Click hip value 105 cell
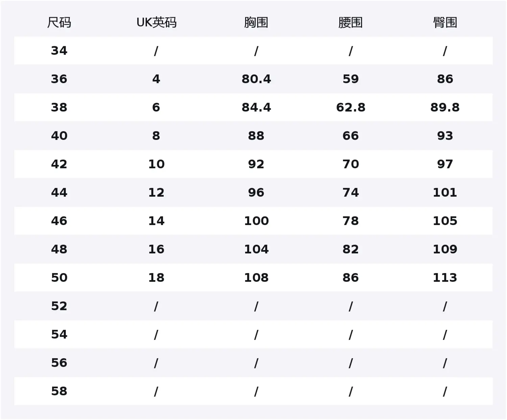This screenshot has height=420, width=507. (x=445, y=221)
